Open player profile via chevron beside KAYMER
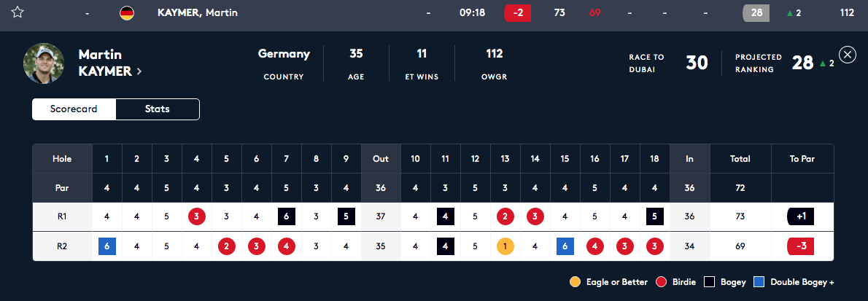 (x=139, y=71)
